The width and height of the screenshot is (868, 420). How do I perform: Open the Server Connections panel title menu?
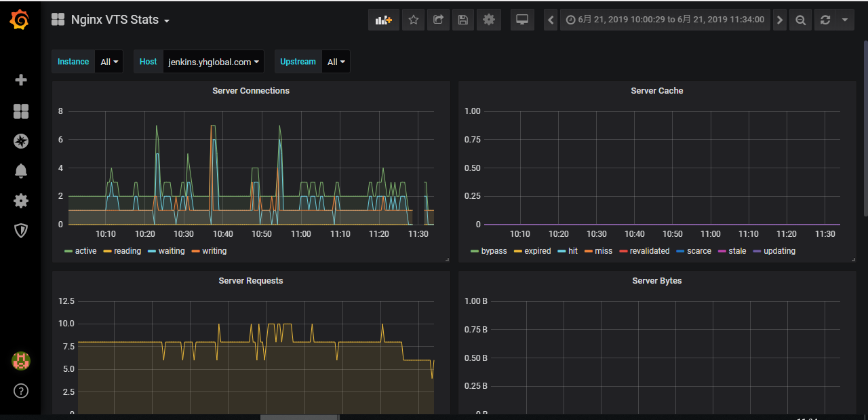click(251, 91)
